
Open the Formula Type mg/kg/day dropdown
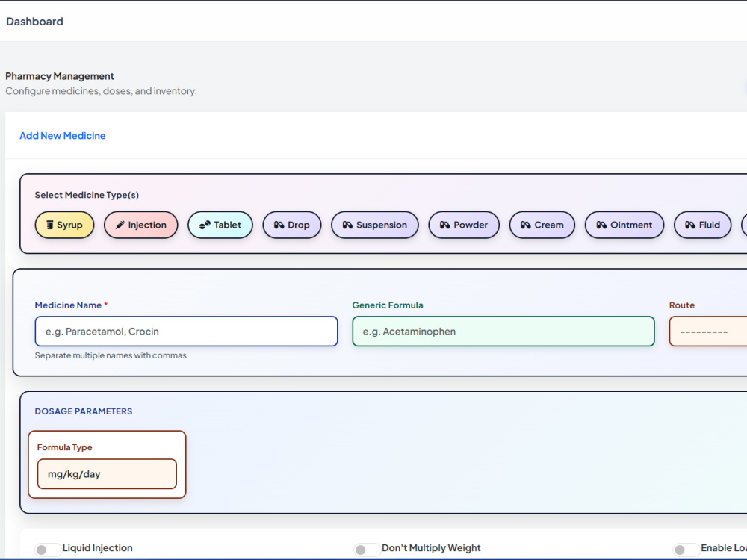tap(107, 474)
